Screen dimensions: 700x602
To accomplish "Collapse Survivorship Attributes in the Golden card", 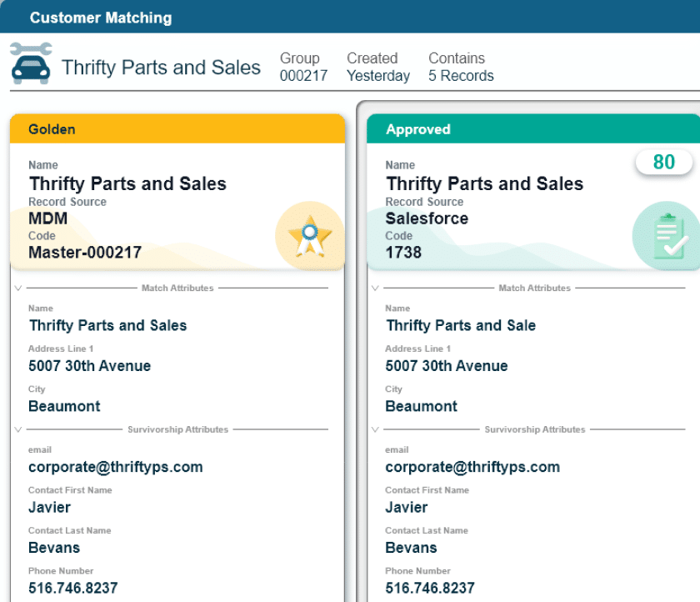I will coord(18,430).
